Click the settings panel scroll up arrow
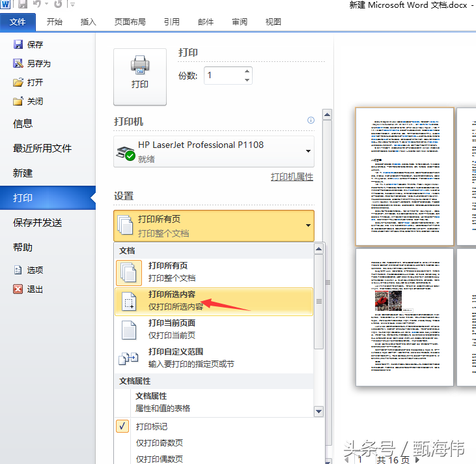Viewport: 476px width, 464px height. pyautogui.click(x=327, y=115)
